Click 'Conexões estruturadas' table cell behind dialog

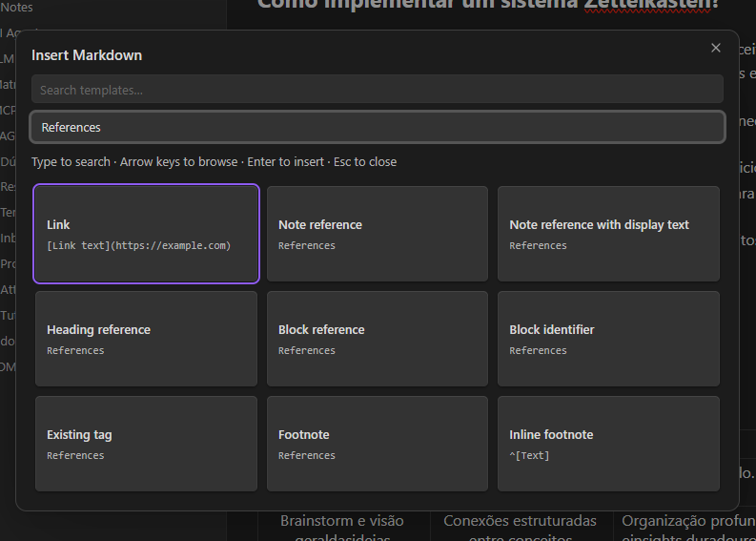coord(521,527)
